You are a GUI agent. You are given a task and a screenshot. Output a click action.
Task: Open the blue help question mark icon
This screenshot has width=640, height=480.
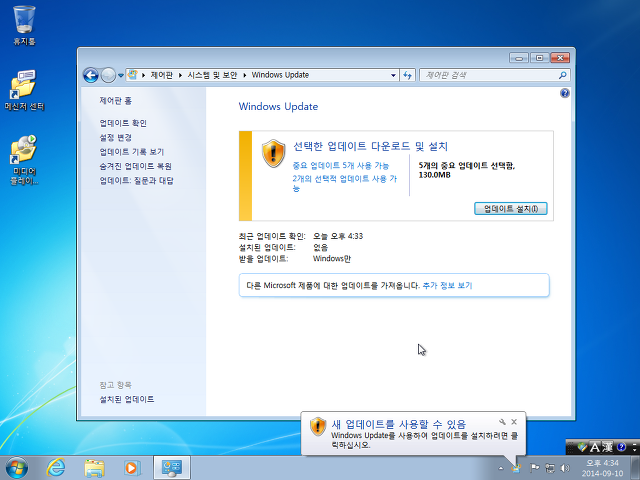564,93
